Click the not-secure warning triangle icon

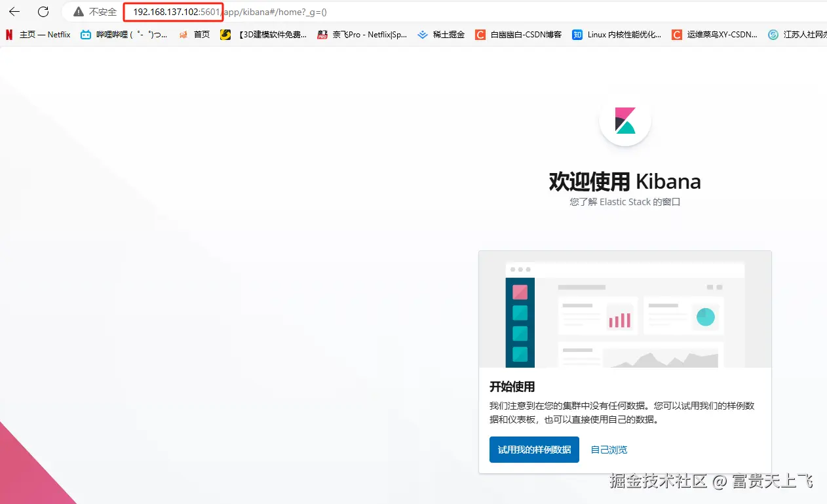(x=79, y=12)
